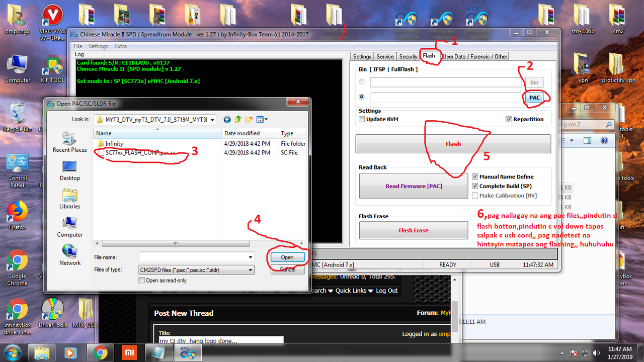Viewport: 644px width, 362px height.
Task: Open Libraries from the dialog places bar
Action: point(69,199)
